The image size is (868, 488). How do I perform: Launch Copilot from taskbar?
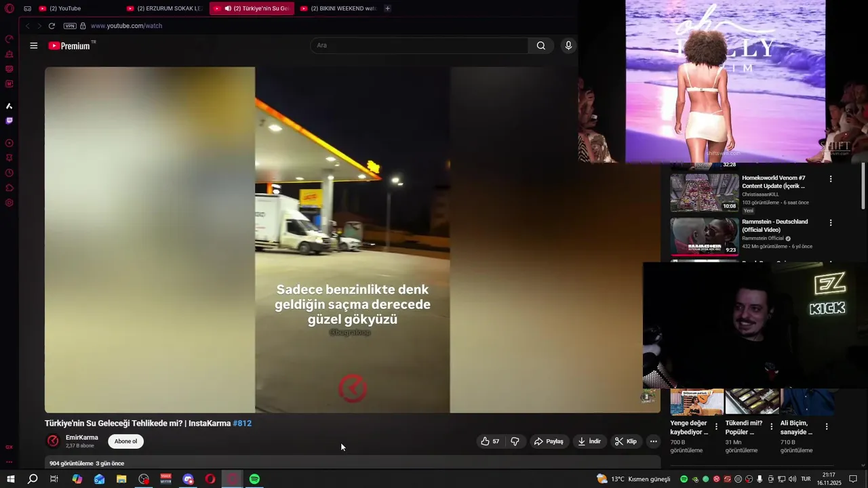point(77,479)
